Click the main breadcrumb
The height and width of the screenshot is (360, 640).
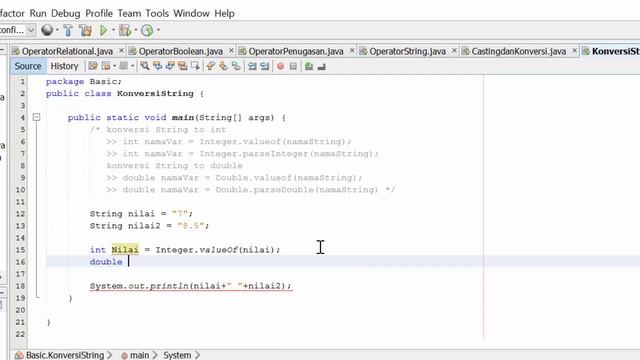pos(139,356)
